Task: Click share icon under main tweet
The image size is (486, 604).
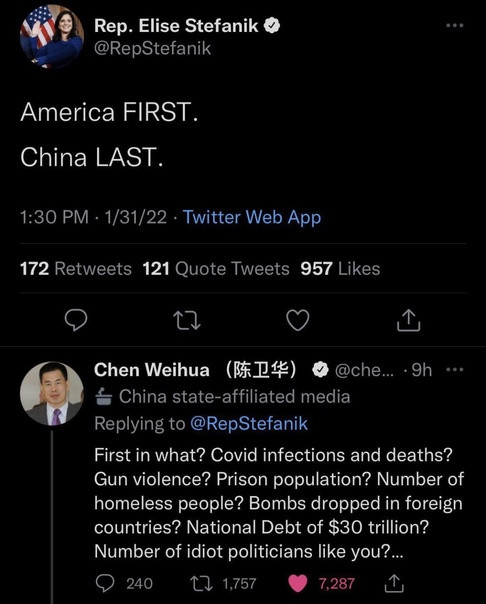Action: point(408,320)
